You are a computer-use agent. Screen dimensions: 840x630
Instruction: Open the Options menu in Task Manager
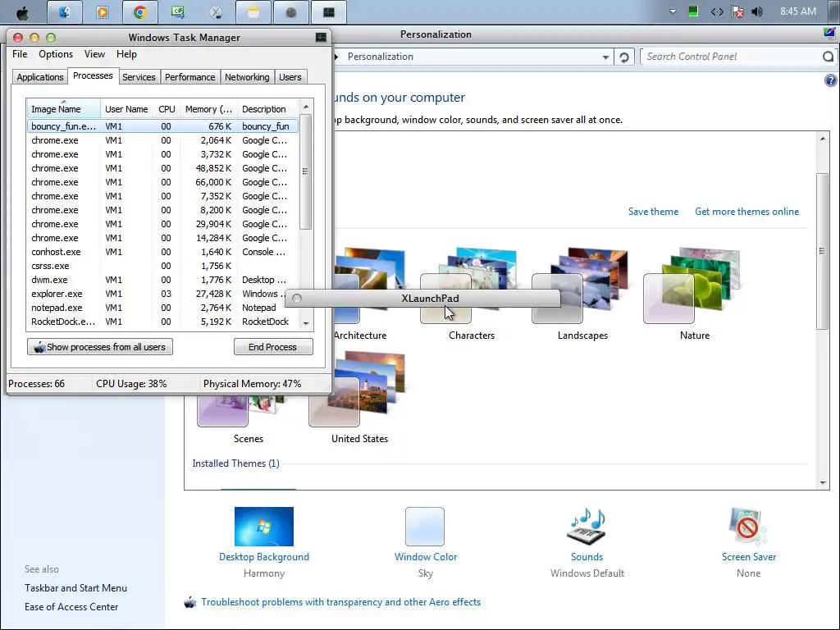[x=56, y=54]
